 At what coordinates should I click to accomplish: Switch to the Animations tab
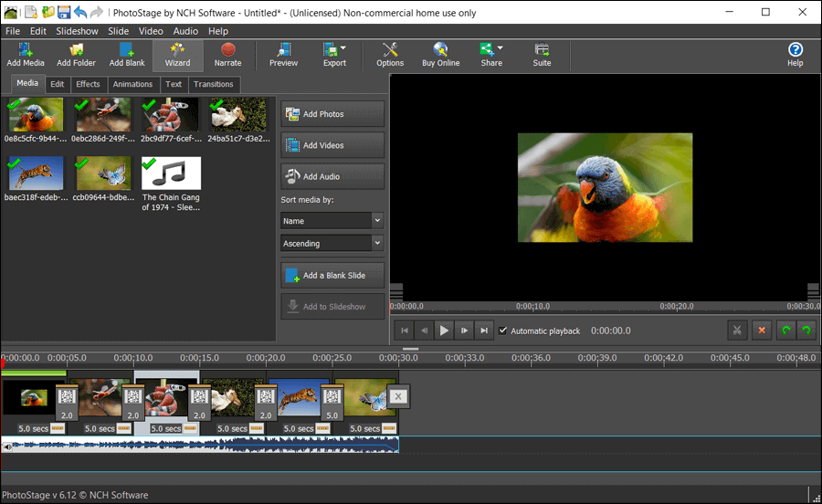click(132, 84)
